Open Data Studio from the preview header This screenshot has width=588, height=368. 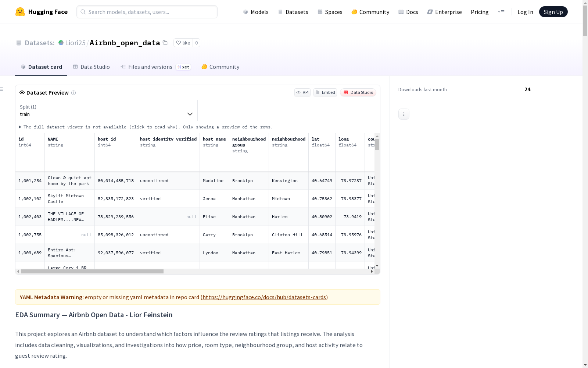tap(358, 92)
